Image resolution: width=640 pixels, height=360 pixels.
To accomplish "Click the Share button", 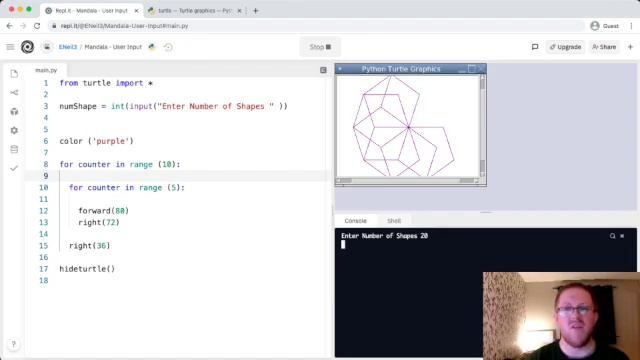I will [604, 47].
